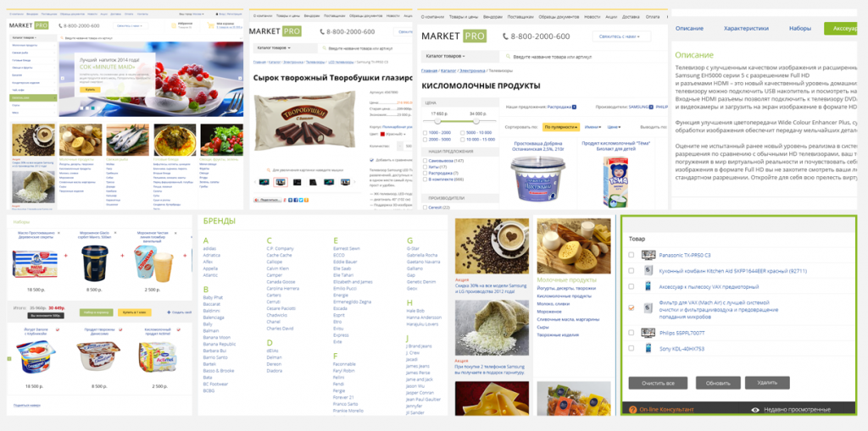Expand the Каталог товаров dropdown on category page
This screenshot has width=868, height=431.
pos(444,57)
